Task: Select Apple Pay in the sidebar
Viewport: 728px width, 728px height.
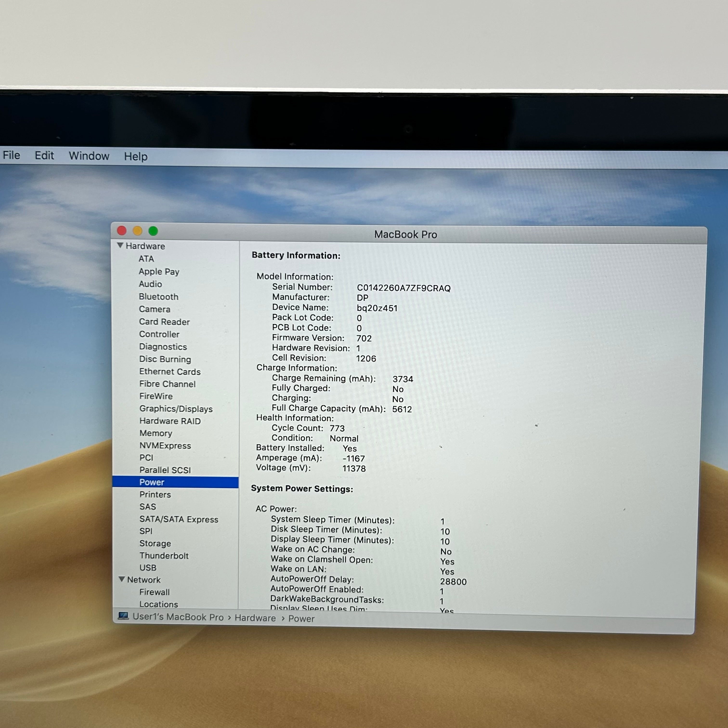Action: tap(159, 272)
